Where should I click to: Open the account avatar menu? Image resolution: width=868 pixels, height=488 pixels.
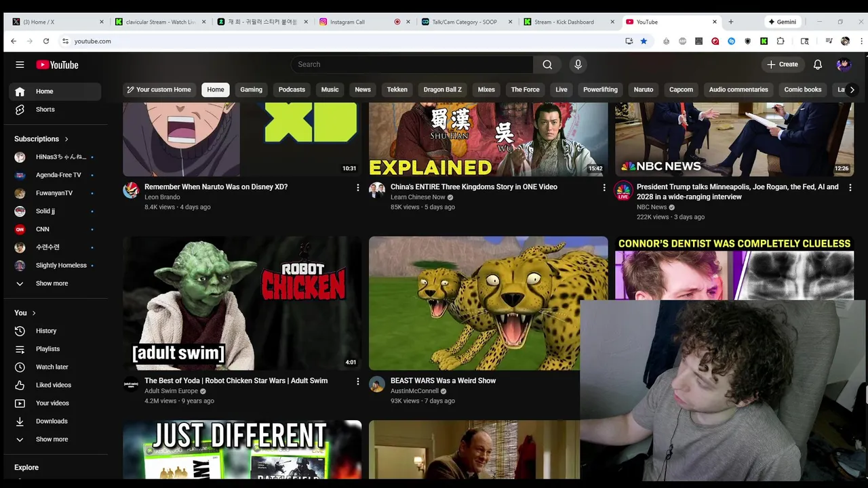[x=844, y=64]
